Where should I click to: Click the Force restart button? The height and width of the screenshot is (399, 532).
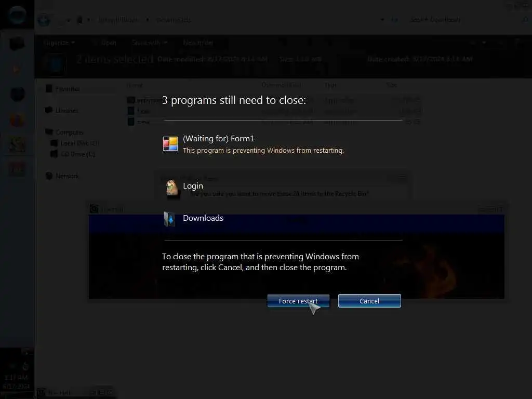(x=298, y=301)
